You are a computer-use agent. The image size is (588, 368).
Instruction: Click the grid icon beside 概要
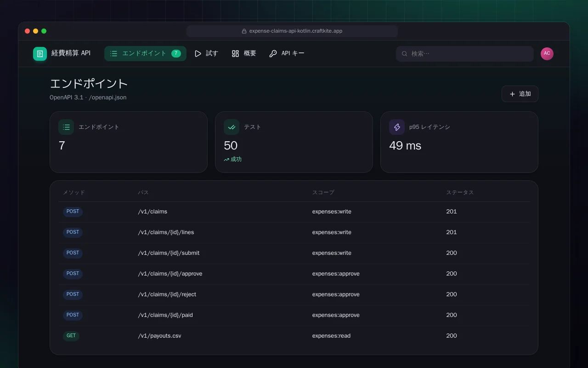pyautogui.click(x=235, y=54)
